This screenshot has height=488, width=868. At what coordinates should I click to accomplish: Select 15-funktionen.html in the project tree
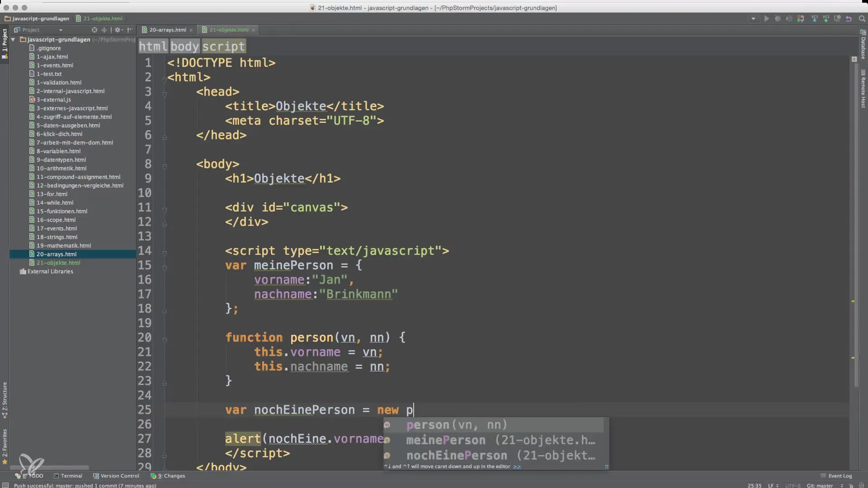[62, 211]
